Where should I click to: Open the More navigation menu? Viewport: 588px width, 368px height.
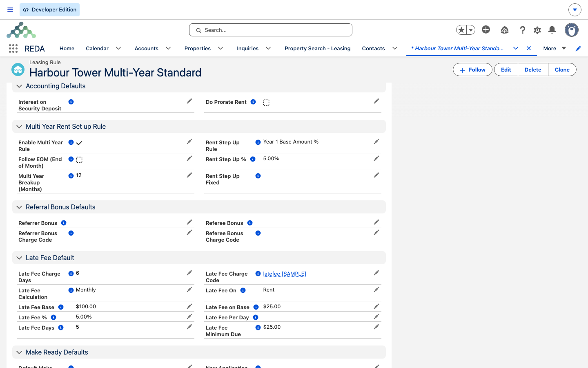pos(554,48)
